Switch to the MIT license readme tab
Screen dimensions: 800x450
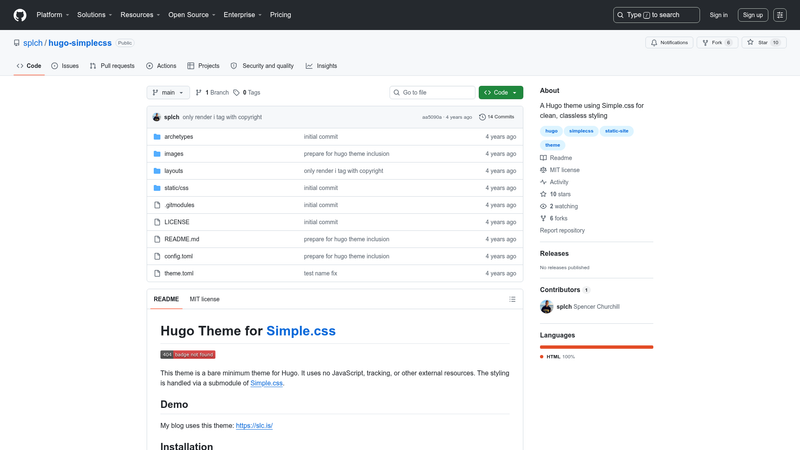(x=205, y=299)
